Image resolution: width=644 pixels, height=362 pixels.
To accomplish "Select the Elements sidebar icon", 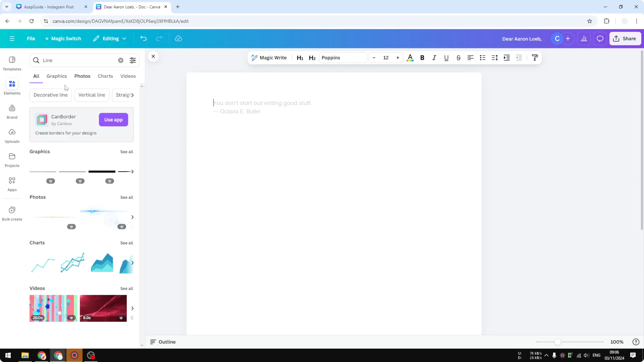I will 12,87.
